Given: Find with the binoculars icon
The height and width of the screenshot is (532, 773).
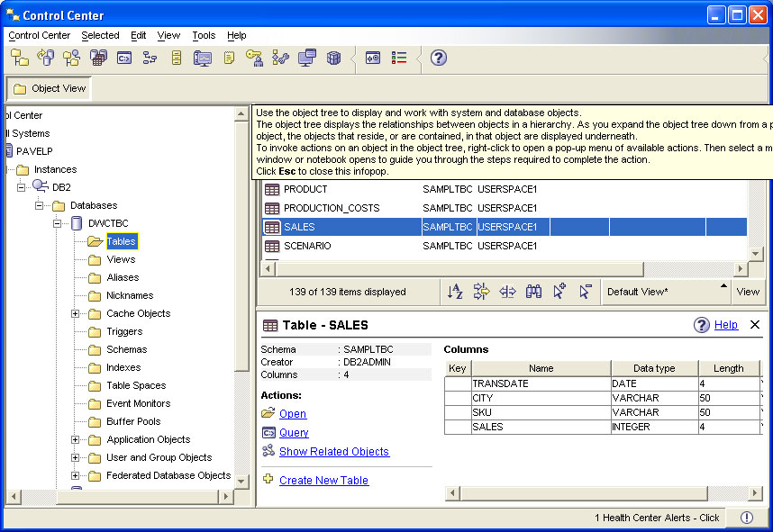Looking at the screenshot, I should click(533, 292).
